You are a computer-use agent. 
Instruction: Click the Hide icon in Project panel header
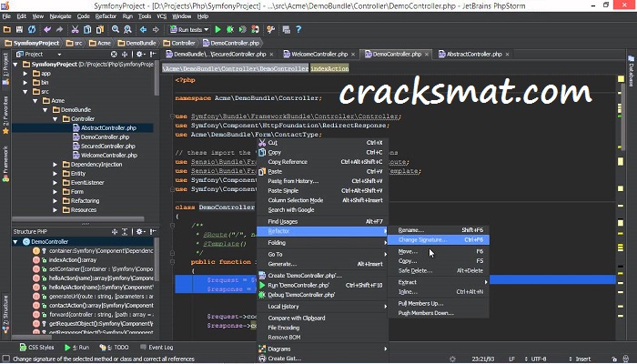point(153,54)
